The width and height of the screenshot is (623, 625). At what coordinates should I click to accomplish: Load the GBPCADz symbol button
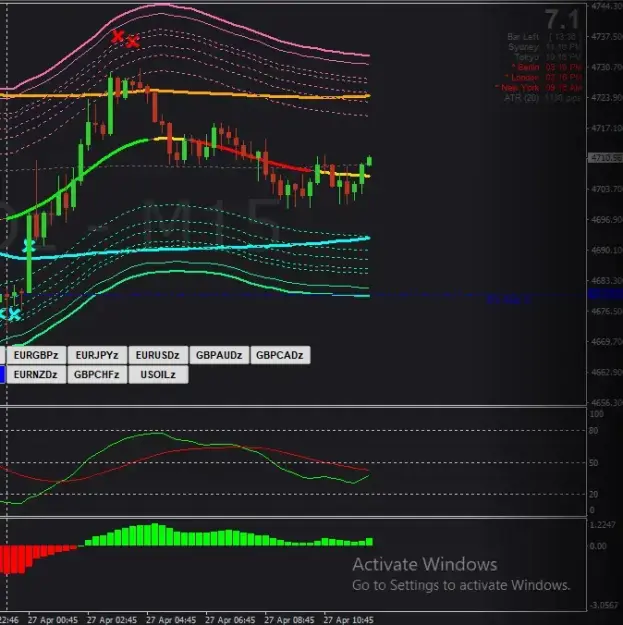280,355
